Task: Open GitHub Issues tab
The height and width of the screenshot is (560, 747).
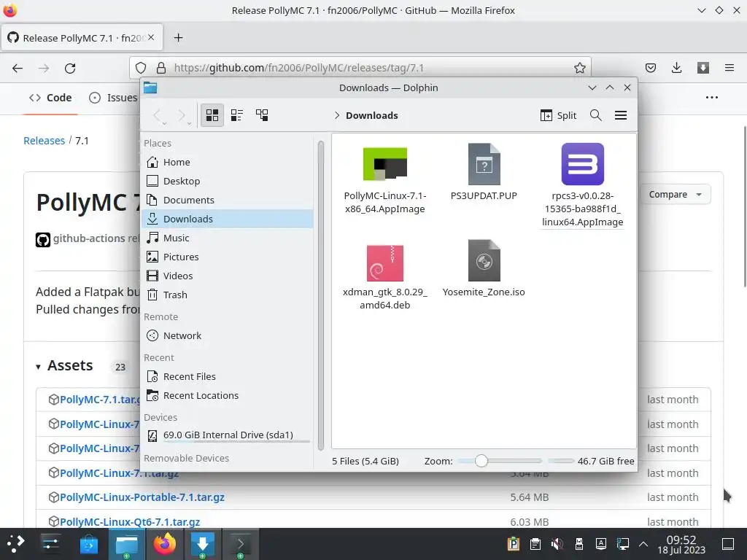Action: [x=113, y=98]
